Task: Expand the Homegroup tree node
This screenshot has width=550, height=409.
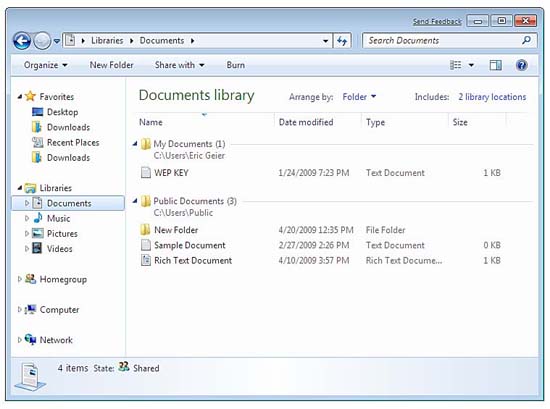Action: (19, 279)
